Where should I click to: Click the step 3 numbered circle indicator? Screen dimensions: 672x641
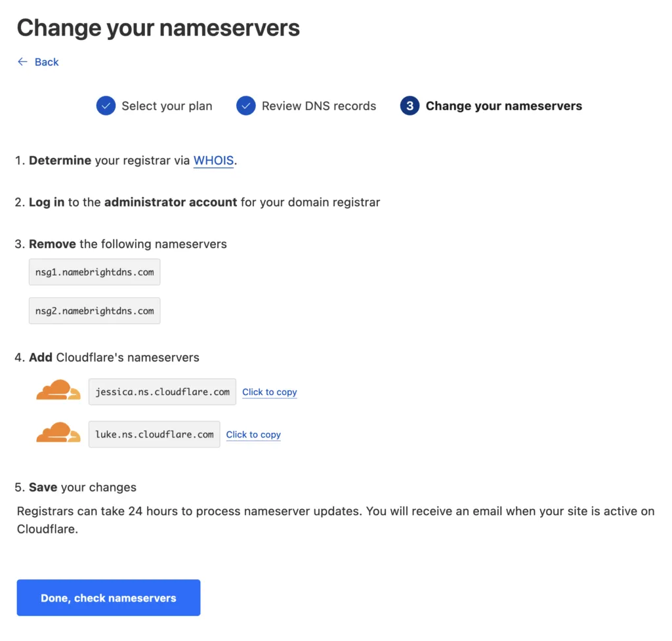409,106
